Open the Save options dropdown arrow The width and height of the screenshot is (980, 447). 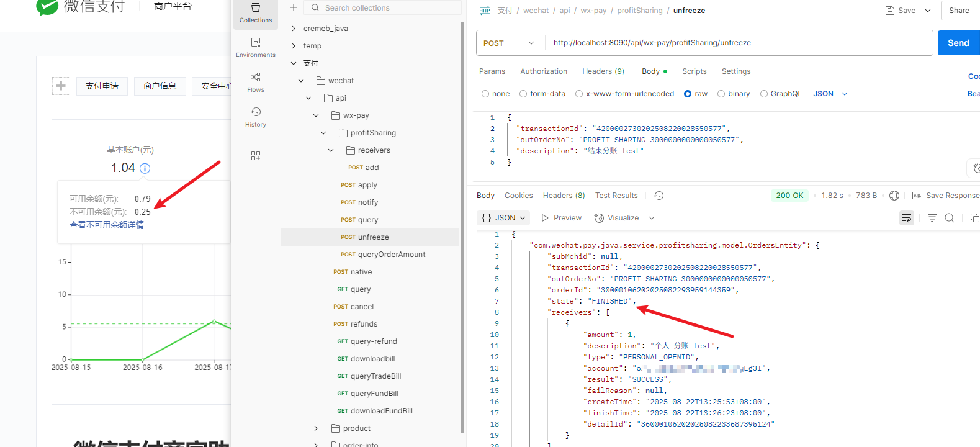(928, 11)
